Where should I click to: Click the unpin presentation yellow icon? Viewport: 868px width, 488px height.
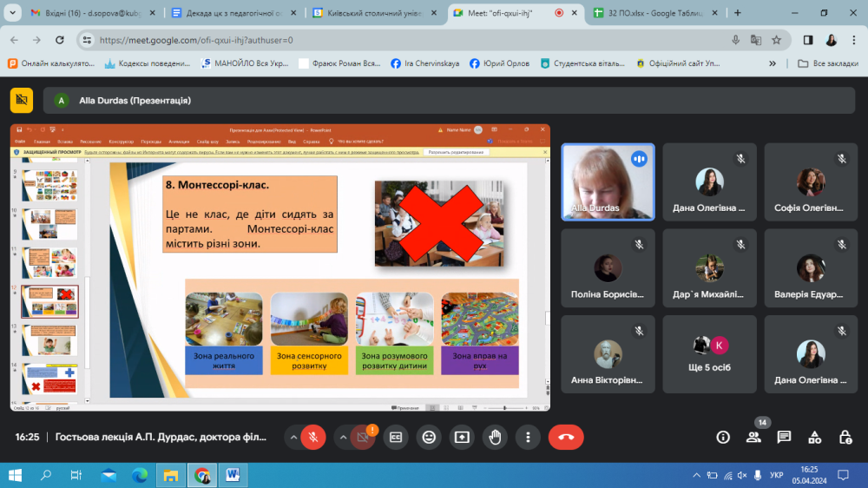pos(22,100)
